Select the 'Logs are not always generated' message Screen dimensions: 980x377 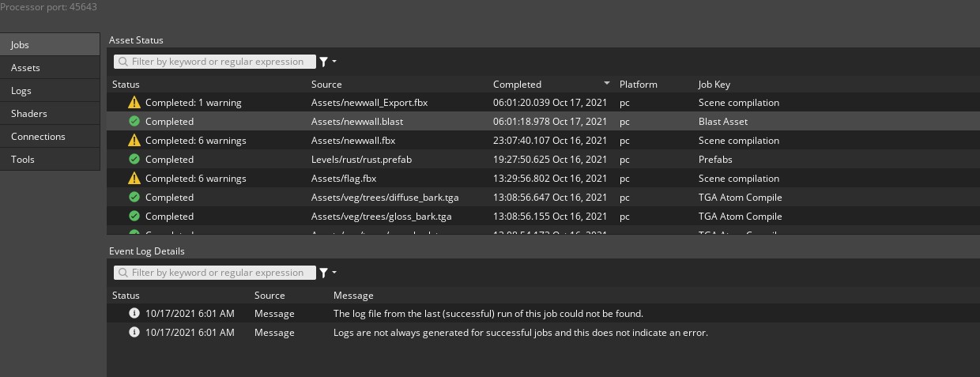(521, 333)
